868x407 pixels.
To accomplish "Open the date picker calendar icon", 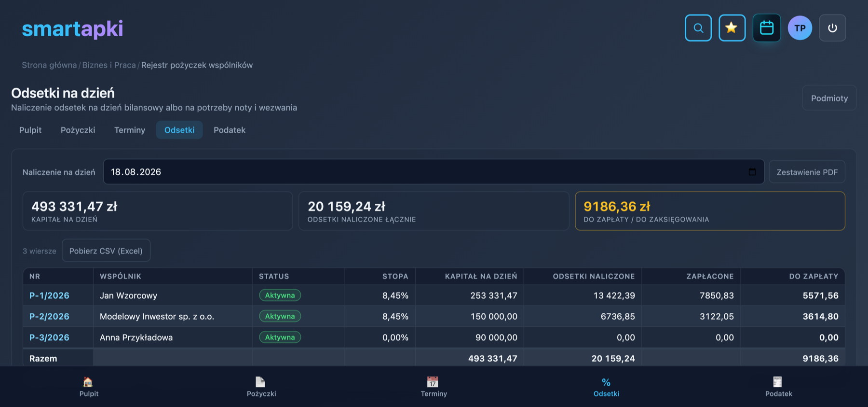I will click(752, 172).
